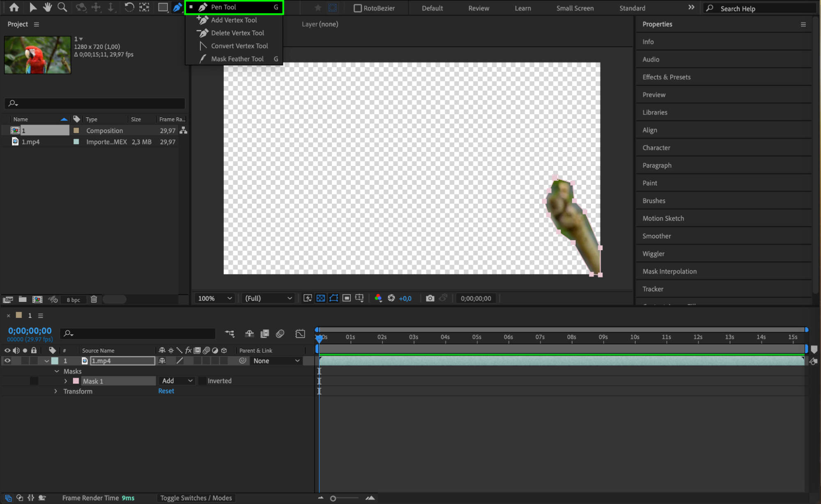Check the Inverted mask box
The width and height of the screenshot is (821, 504).
coord(202,381)
